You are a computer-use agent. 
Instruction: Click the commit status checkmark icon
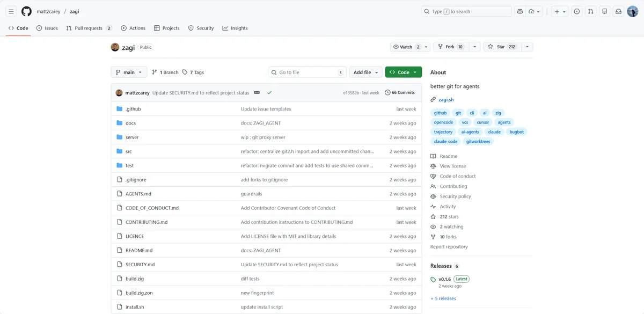pos(269,93)
